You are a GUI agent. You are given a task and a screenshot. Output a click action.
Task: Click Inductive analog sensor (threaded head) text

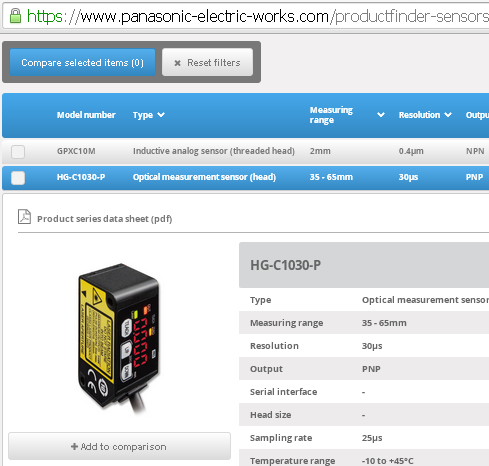pyautogui.click(x=214, y=151)
